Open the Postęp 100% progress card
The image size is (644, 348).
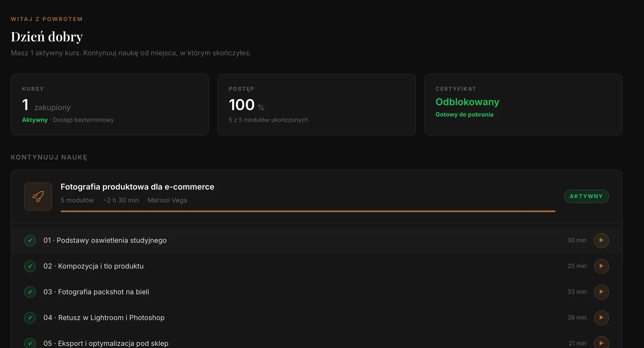[316, 105]
